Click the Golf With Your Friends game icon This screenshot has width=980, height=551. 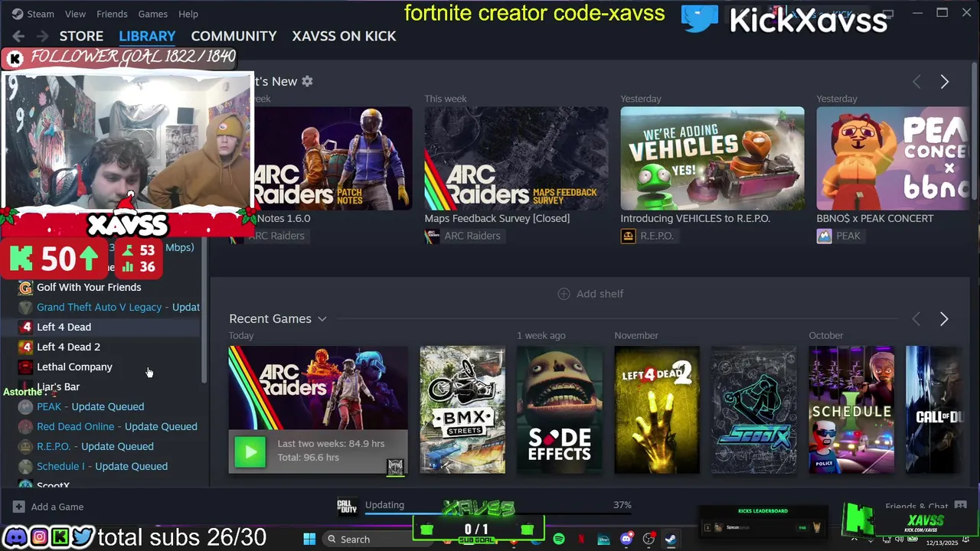(x=25, y=287)
